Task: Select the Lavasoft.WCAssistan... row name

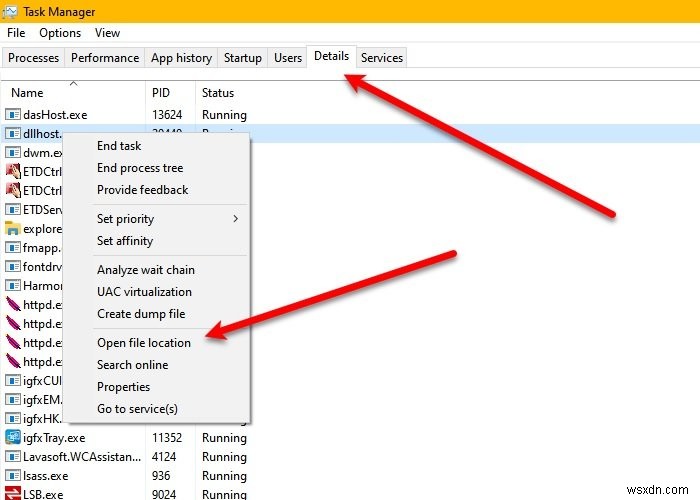Action: [82, 457]
